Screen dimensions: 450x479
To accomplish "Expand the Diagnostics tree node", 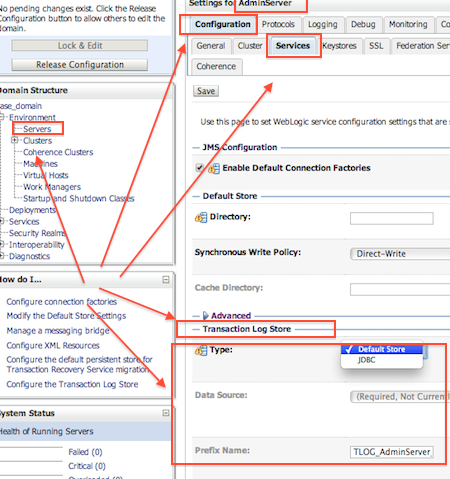I will pyautogui.click(x=2, y=256).
